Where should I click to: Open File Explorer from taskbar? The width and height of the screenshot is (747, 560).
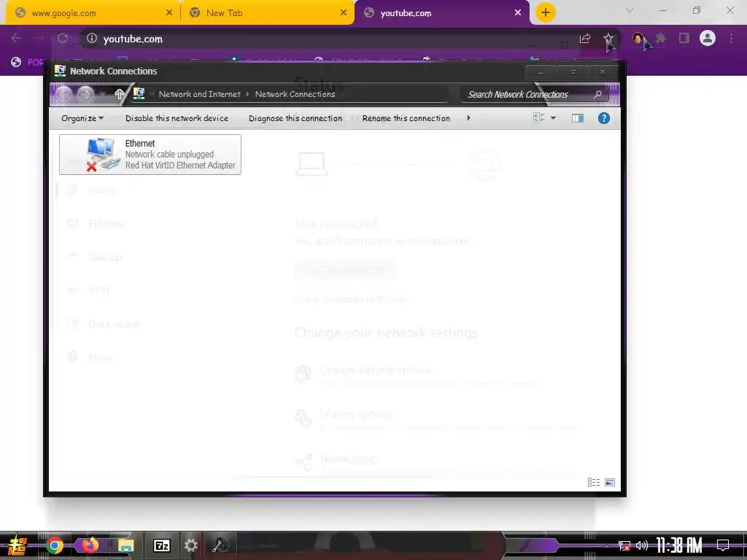click(125, 545)
